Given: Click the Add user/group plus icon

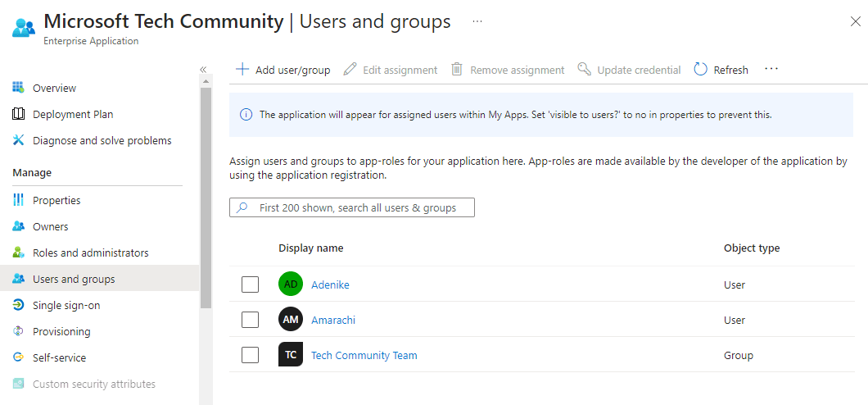Looking at the screenshot, I should (x=242, y=70).
